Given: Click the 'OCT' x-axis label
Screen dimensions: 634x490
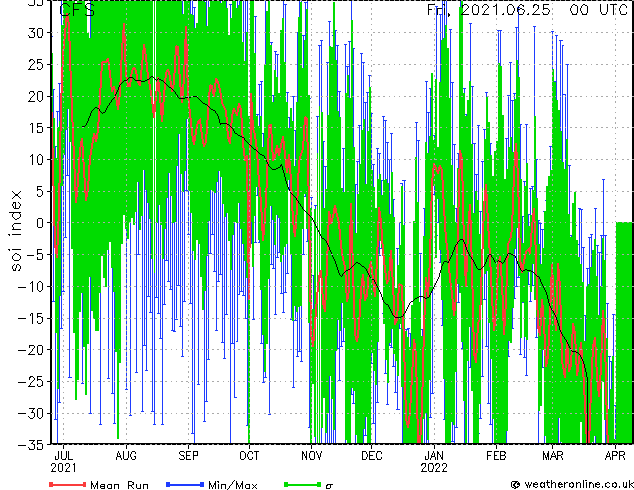Looking at the screenshot, I should [249, 456].
